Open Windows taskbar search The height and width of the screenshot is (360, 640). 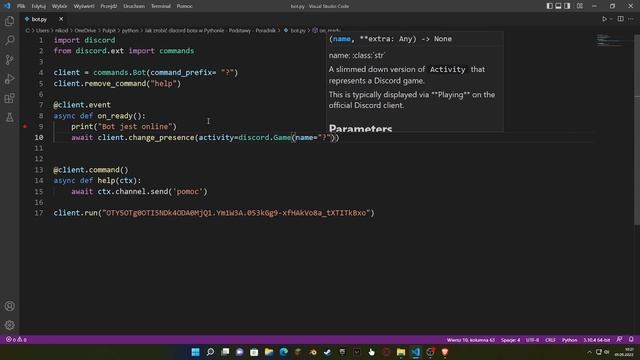210,352
